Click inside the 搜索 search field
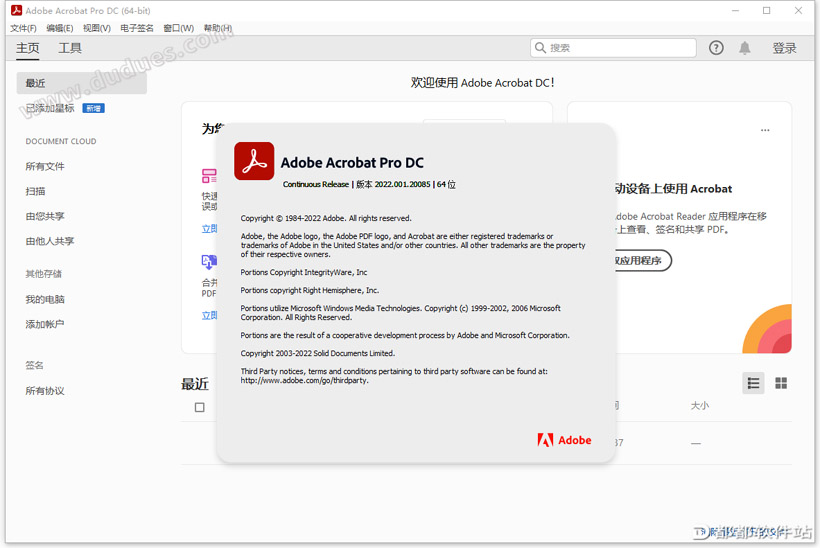The height and width of the screenshot is (548, 820). [x=613, y=48]
